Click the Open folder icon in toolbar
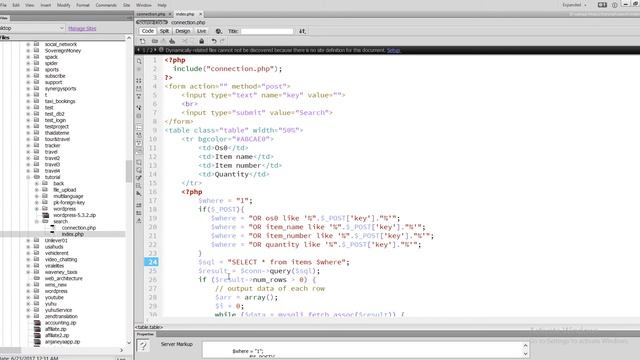The height and width of the screenshot is (360, 640). 155,41
